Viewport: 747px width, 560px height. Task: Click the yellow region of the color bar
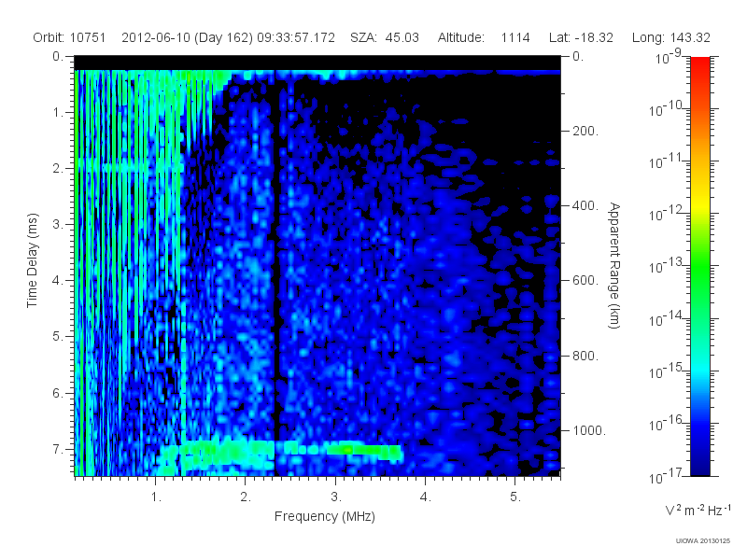[x=699, y=203]
